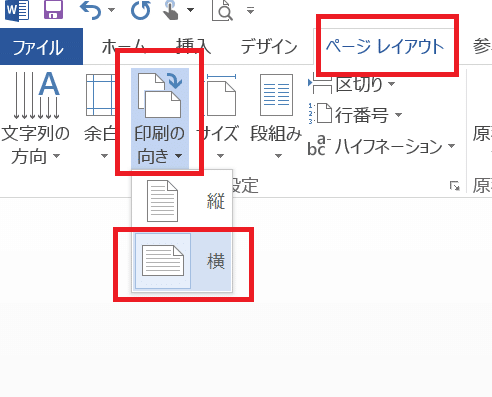Switch to the デザイン tab

pyautogui.click(x=269, y=46)
